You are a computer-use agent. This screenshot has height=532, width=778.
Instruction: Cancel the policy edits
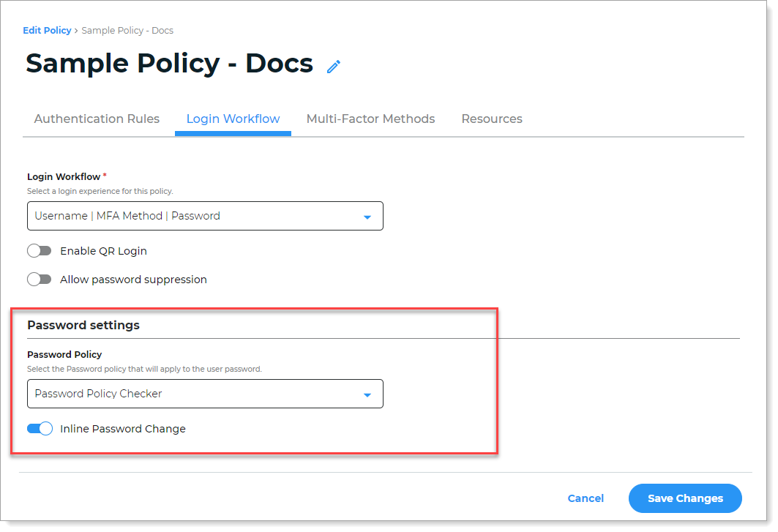586,498
